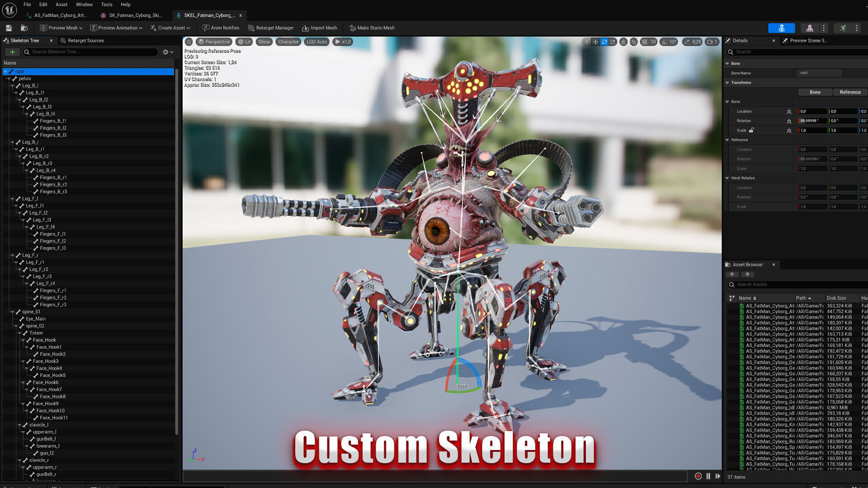Open Skeleton Tree settings gear dropdown

pyautogui.click(x=168, y=52)
